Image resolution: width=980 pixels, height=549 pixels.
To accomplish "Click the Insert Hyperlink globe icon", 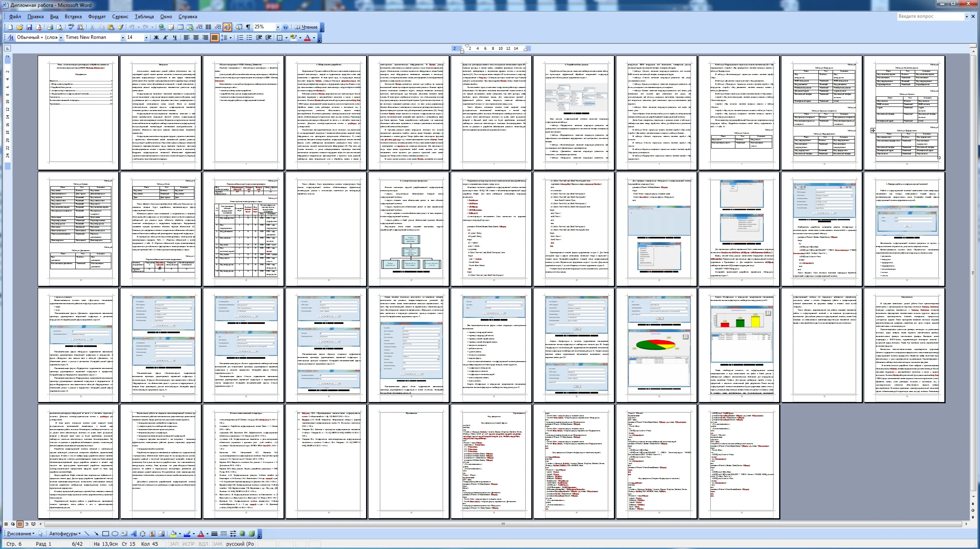I will 162,27.
